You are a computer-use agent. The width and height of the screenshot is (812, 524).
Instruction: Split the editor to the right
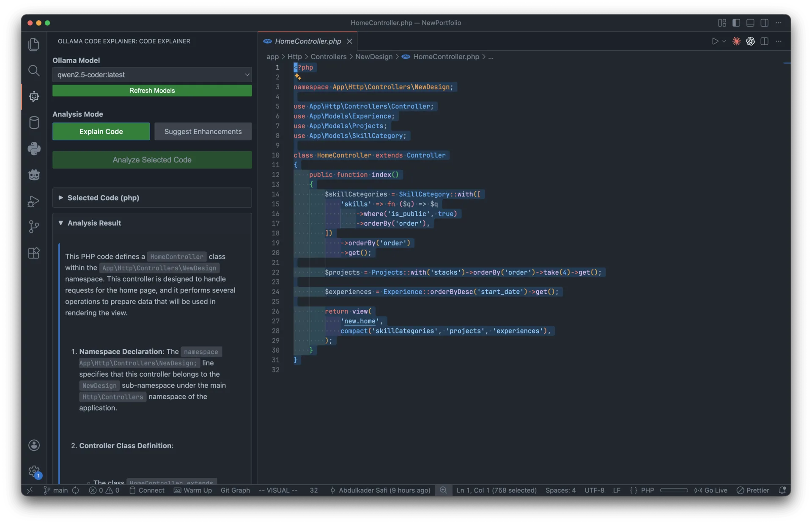tap(764, 41)
